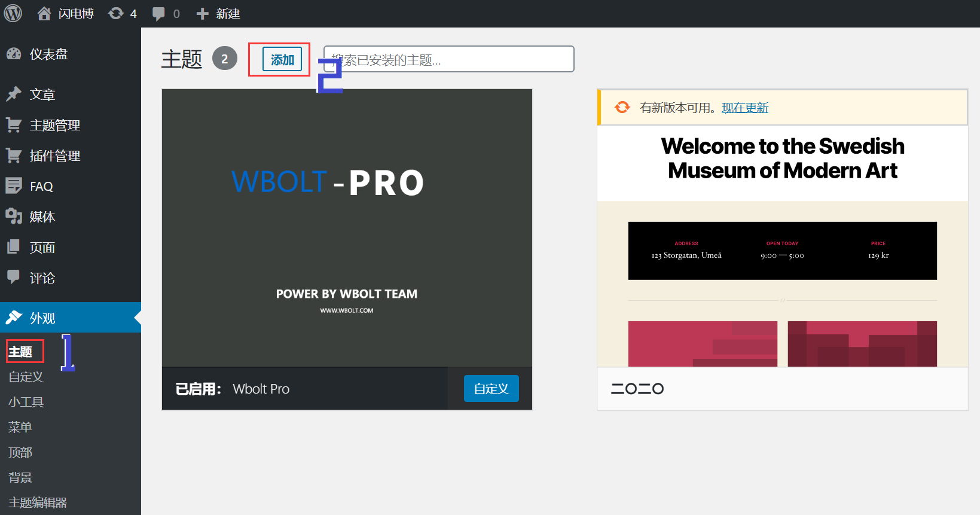The image size is (980, 515).
Task: Open the comments bubble icon in toolbar
Action: 158,13
